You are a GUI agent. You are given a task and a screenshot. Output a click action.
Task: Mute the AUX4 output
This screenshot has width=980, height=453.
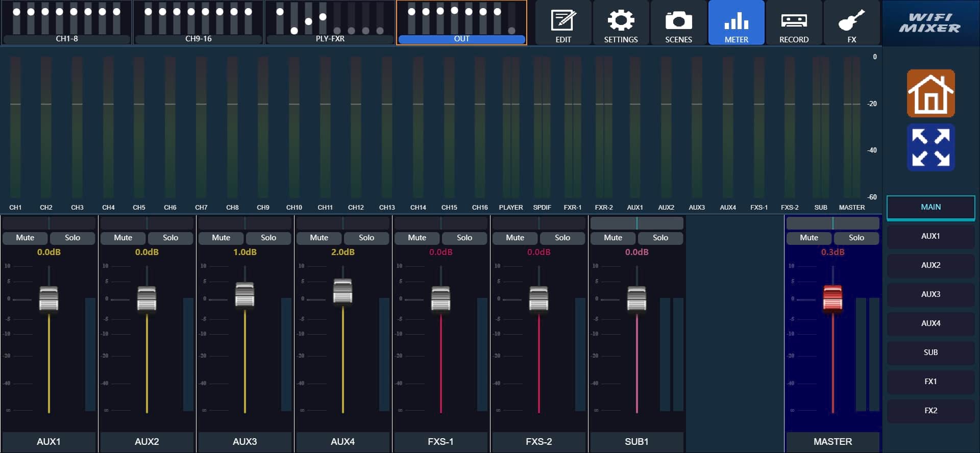pos(319,238)
